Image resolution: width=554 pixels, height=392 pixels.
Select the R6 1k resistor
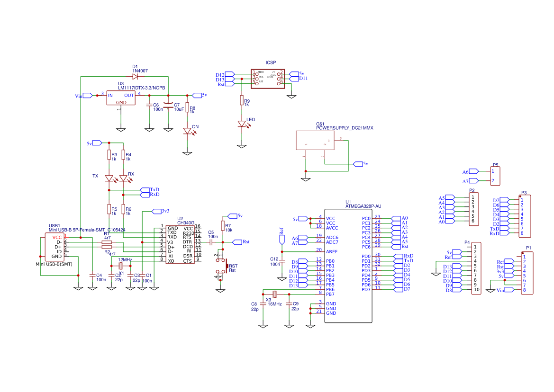tap(123, 209)
